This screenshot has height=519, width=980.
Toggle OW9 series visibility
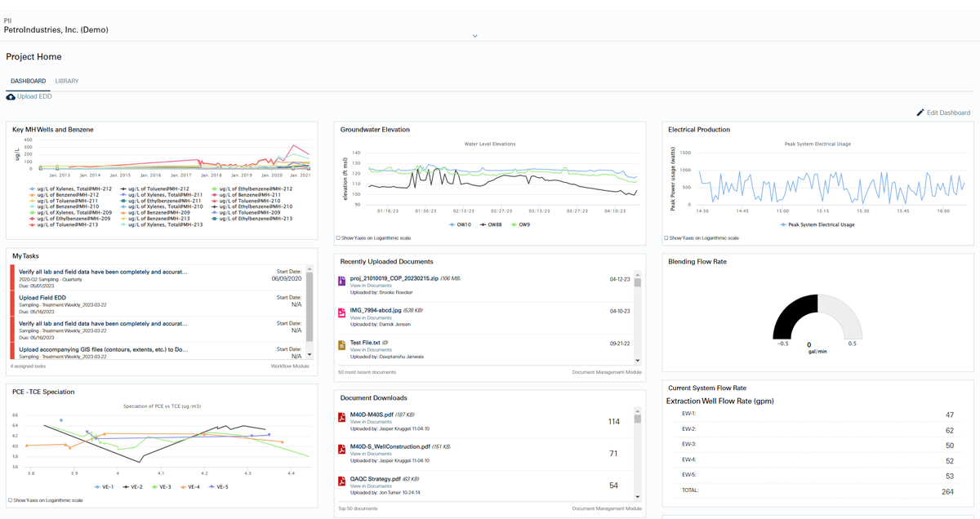(x=520, y=224)
